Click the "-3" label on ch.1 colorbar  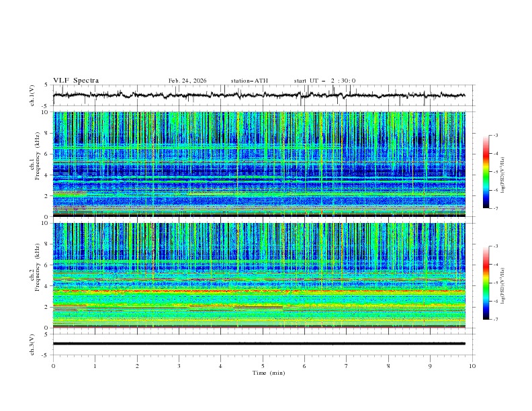tap(495, 135)
